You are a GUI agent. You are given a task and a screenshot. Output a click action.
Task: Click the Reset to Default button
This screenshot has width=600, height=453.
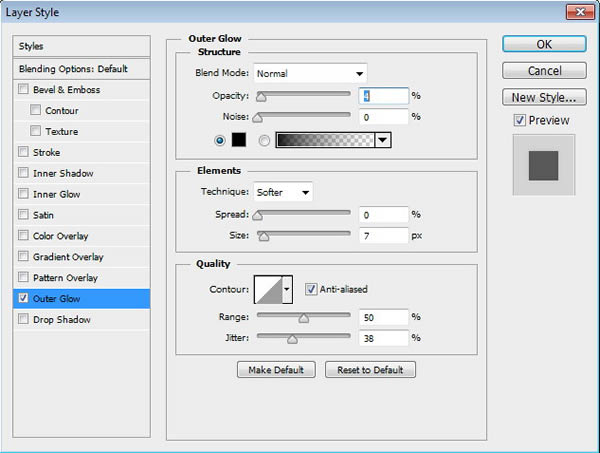[370, 370]
